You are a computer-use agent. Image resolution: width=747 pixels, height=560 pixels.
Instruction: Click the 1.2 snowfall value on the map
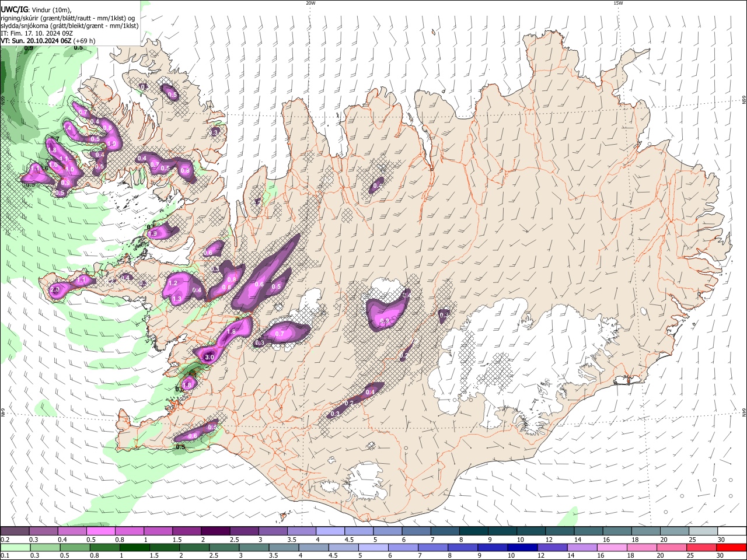click(173, 283)
